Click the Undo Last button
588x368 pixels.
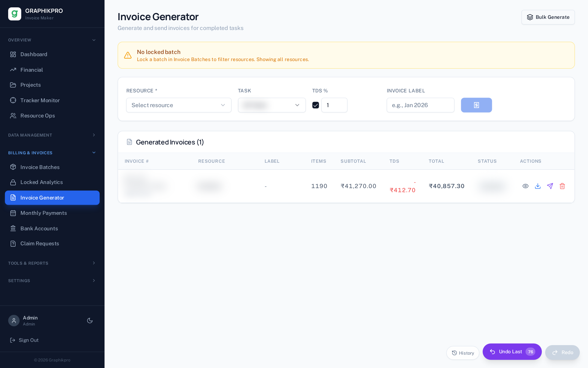[x=512, y=352]
